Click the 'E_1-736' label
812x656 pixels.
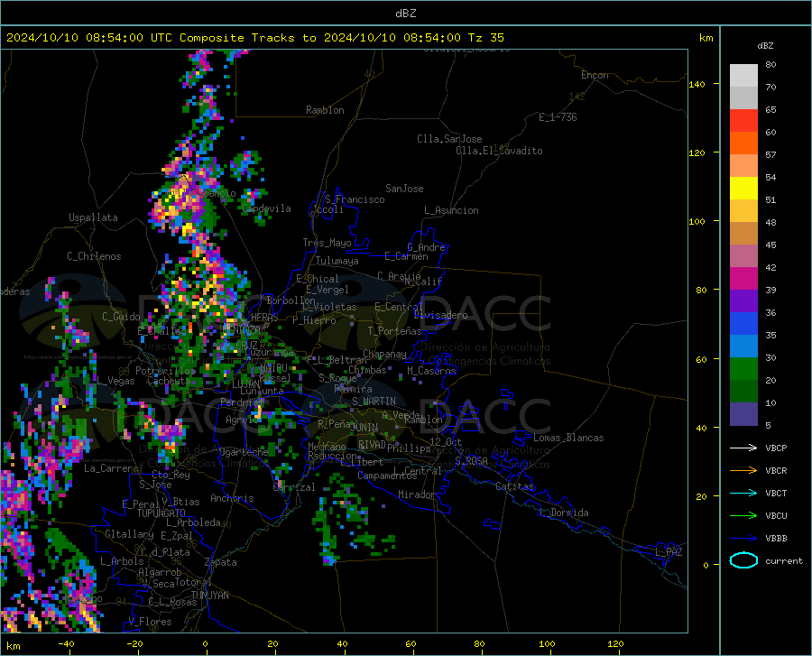[x=558, y=117]
